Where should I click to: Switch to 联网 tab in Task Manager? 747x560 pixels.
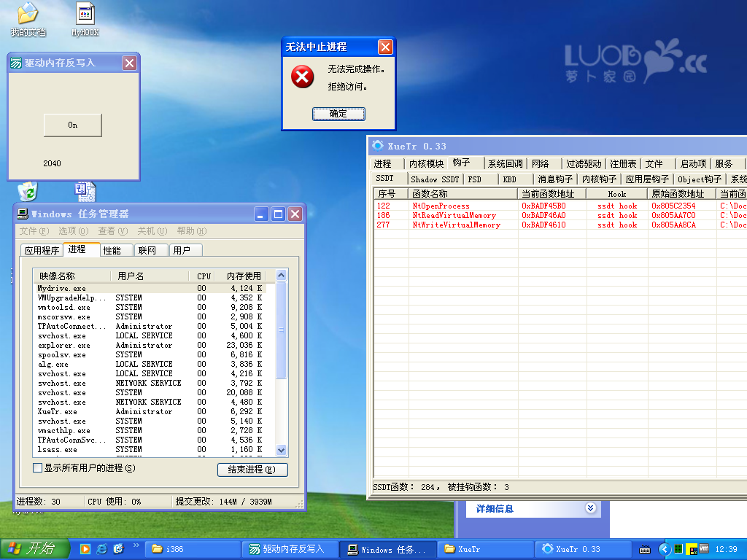(x=152, y=251)
